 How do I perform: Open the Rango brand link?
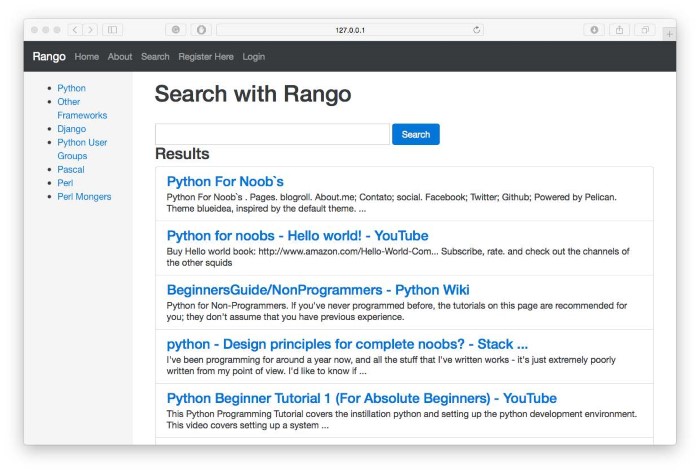[x=49, y=57]
